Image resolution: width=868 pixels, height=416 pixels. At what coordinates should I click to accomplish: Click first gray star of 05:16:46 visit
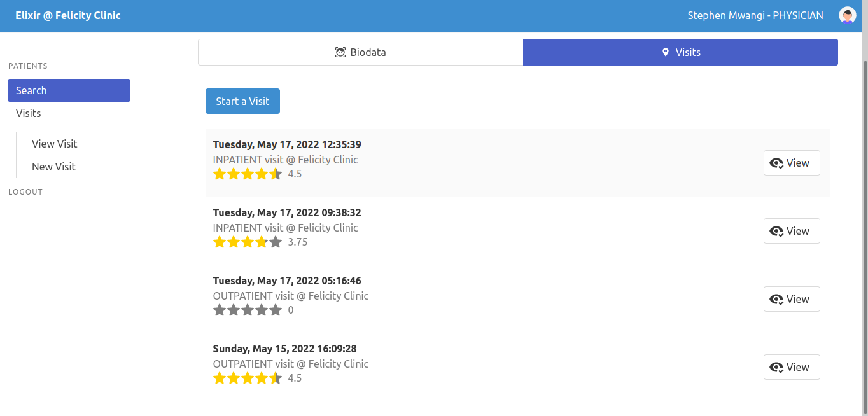click(220, 310)
